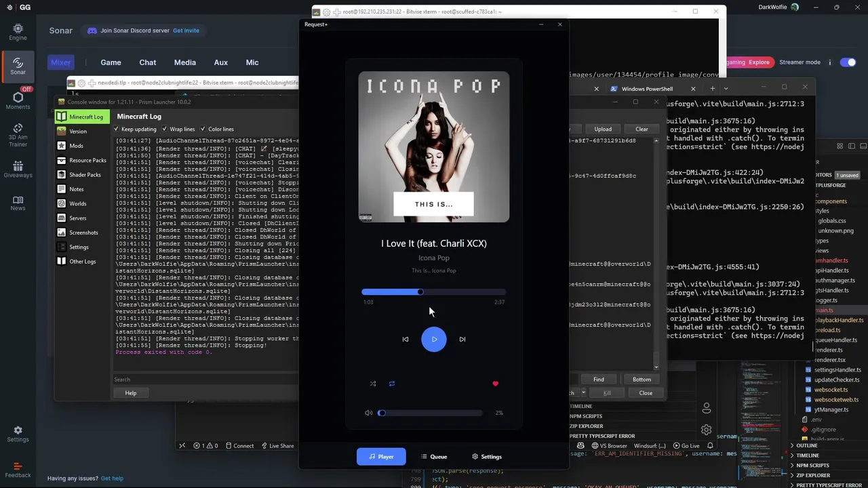Open the Request+ Settings tab

click(x=487, y=457)
